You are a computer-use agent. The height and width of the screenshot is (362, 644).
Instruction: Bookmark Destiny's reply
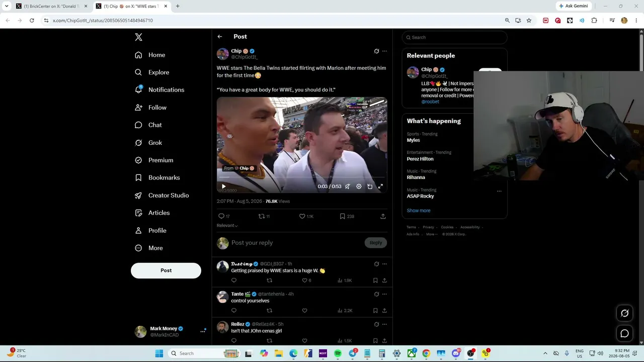click(x=375, y=281)
